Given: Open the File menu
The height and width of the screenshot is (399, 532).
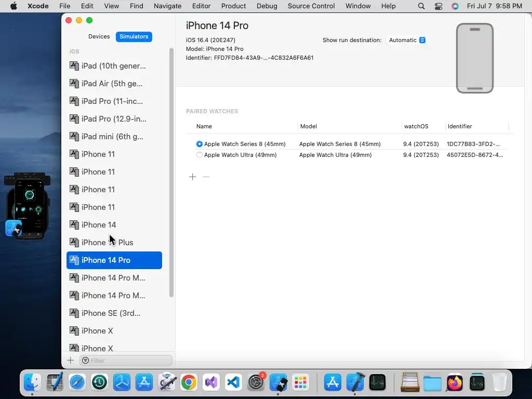Looking at the screenshot, I should (x=64, y=6).
